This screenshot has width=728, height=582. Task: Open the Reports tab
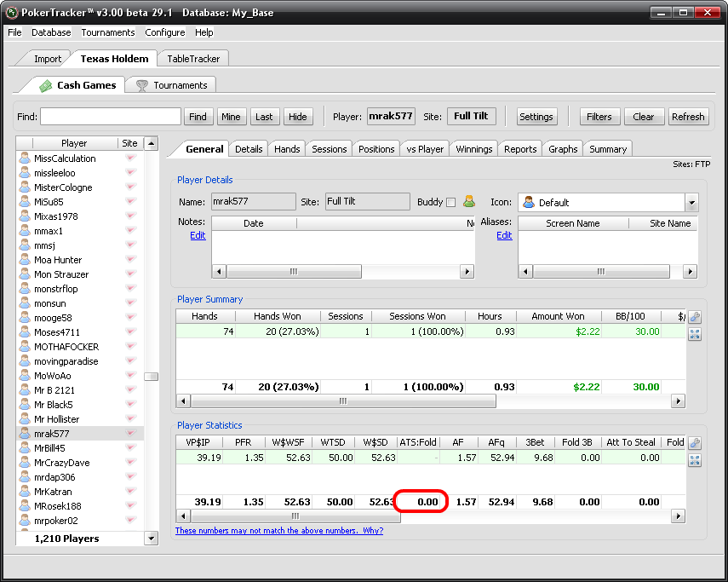click(x=520, y=149)
